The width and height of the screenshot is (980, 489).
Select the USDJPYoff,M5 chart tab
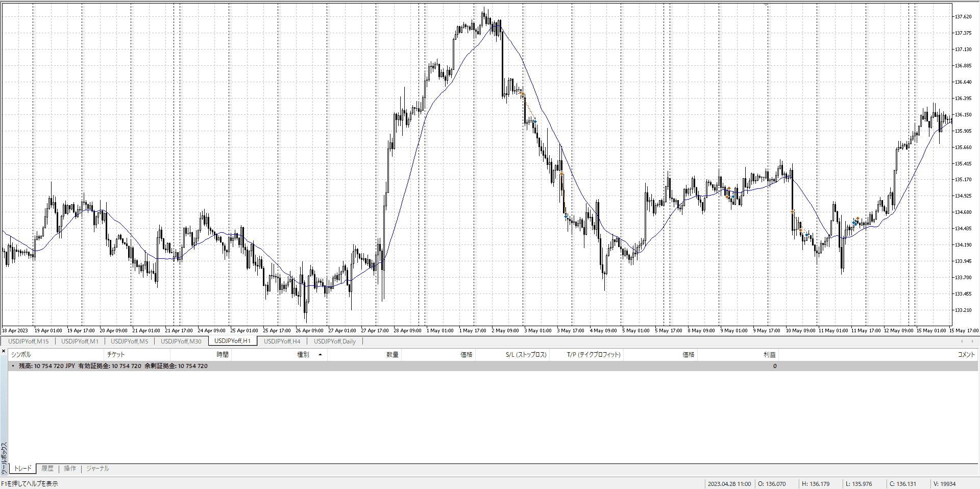coord(129,341)
